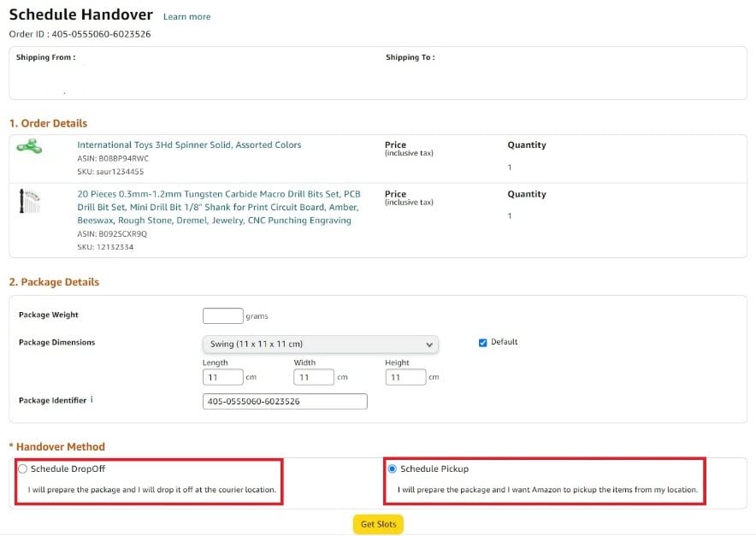Click the drill bits set product image
Viewport: 756px width, 536px height.
coord(28,203)
